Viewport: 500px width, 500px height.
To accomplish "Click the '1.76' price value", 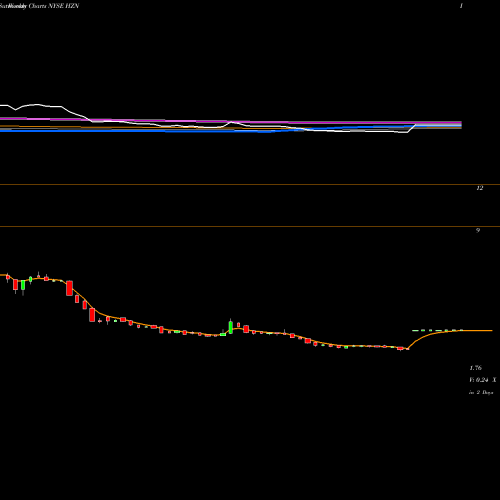I will coord(475,368).
